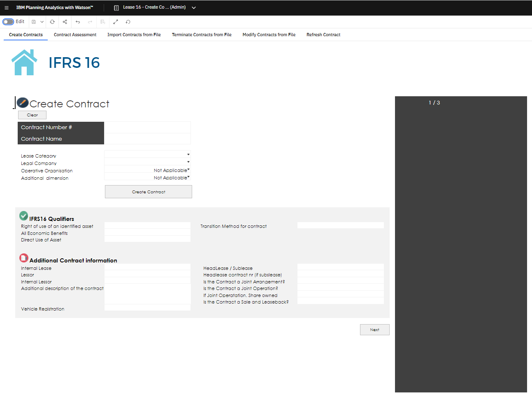532x399 pixels.
Task: Open the Legal Company dropdown
Action: (188, 162)
